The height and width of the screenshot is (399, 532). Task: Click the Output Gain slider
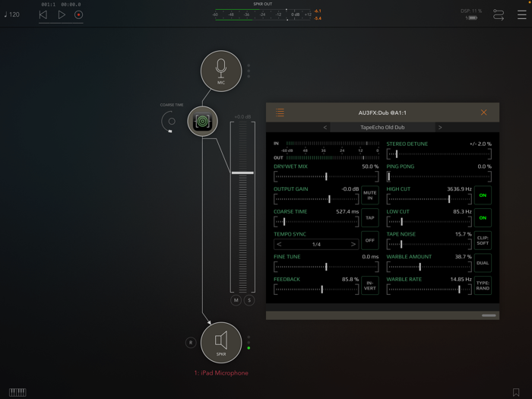click(316, 199)
